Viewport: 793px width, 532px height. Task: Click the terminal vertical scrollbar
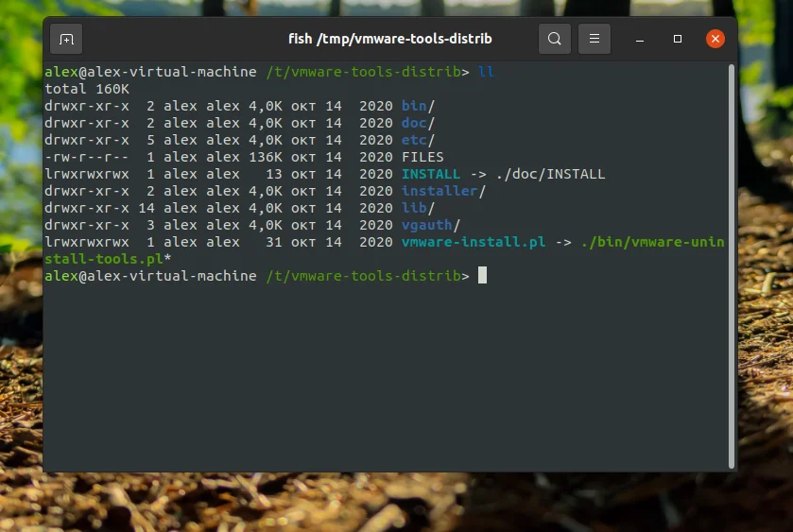(732, 266)
